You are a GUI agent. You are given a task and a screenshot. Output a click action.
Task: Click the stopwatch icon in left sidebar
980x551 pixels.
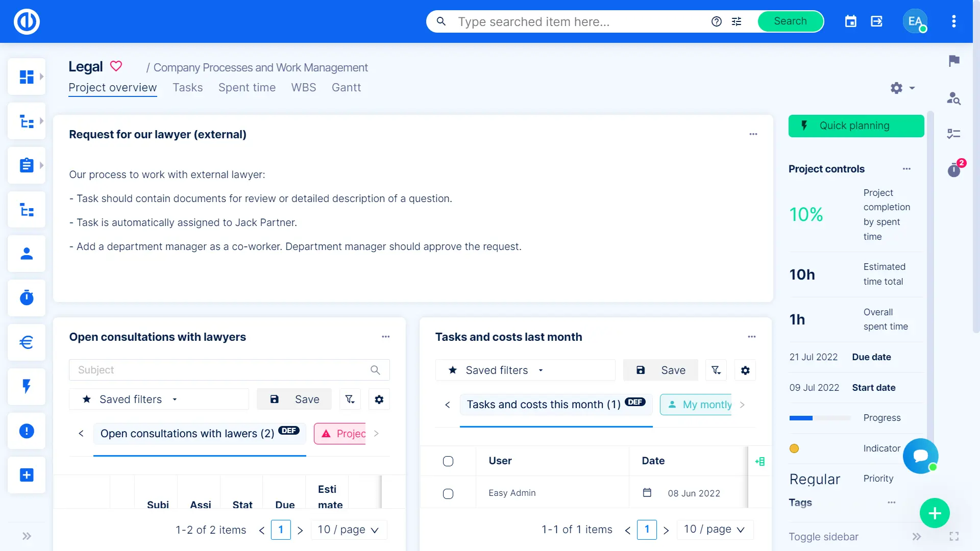(27, 297)
